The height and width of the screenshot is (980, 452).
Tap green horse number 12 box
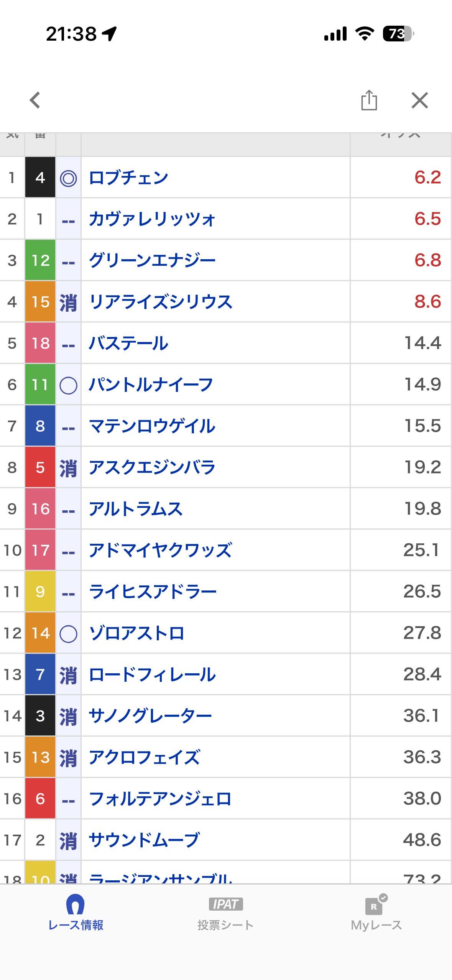point(40,261)
